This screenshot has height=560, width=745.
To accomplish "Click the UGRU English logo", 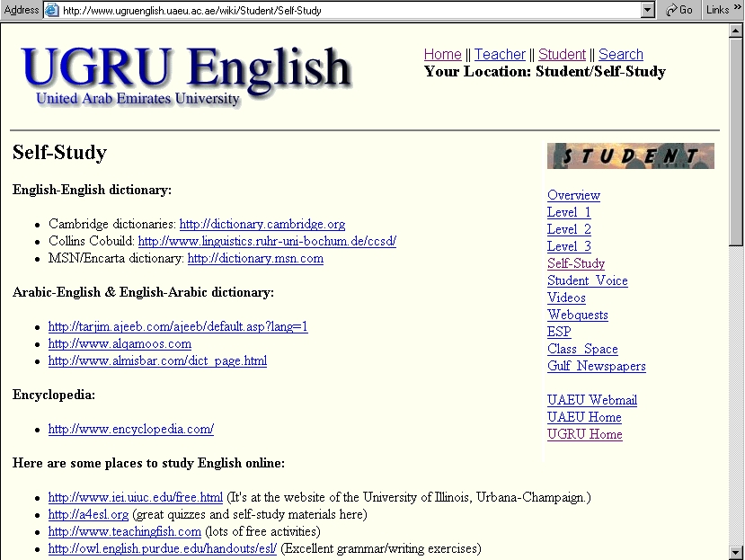I will [186, 70].
